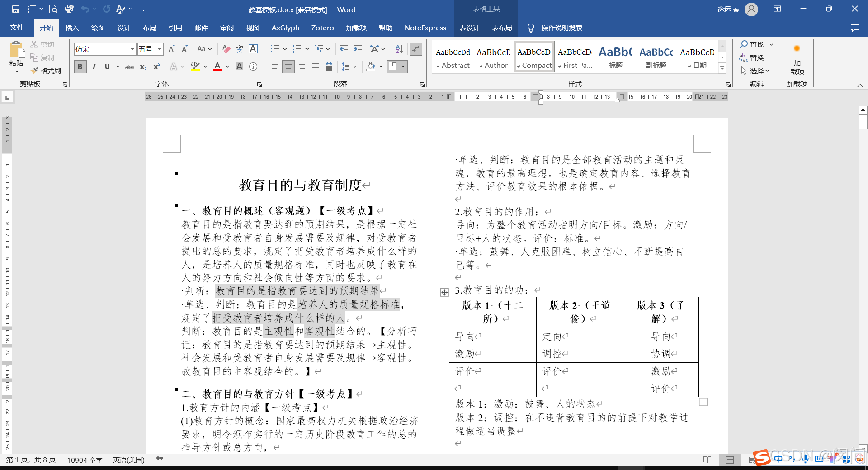Save the document with the floppy icon
Screen dimensions: 868x470
[x=16, y=9]
